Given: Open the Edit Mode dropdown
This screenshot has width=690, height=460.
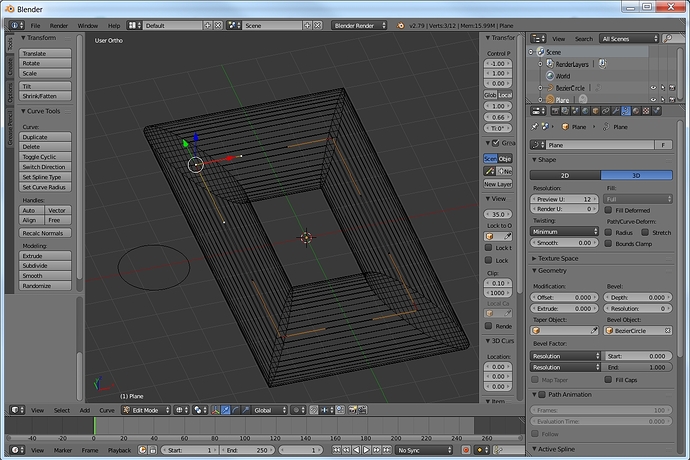Looking at the screenshot, I should [146, 410].
